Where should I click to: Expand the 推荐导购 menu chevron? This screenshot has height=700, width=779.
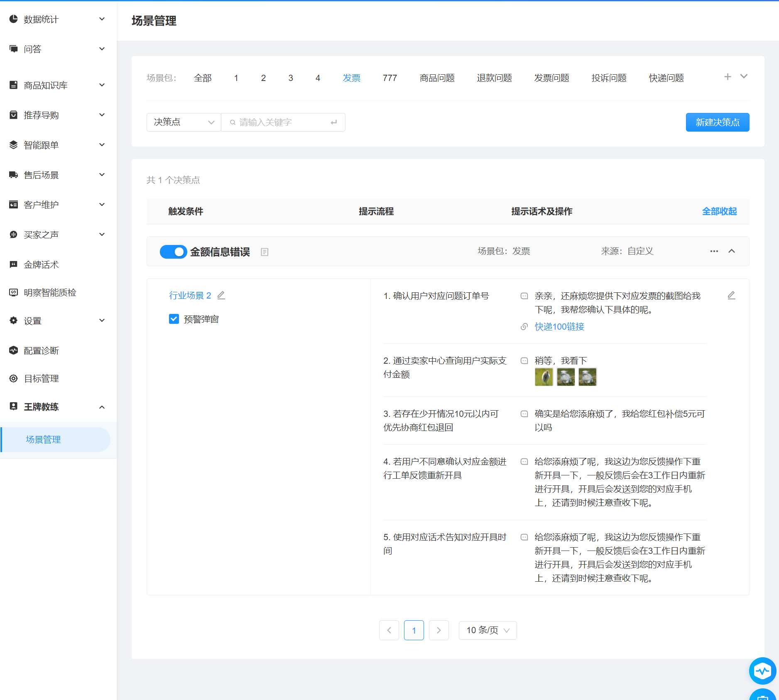[102, 115]
